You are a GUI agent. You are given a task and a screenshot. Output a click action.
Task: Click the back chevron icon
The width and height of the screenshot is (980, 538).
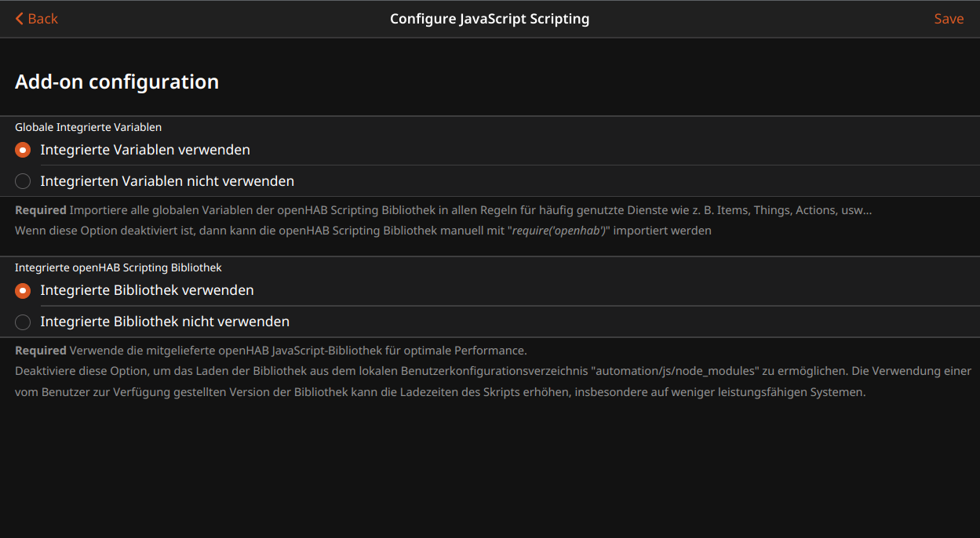point(19,18)
